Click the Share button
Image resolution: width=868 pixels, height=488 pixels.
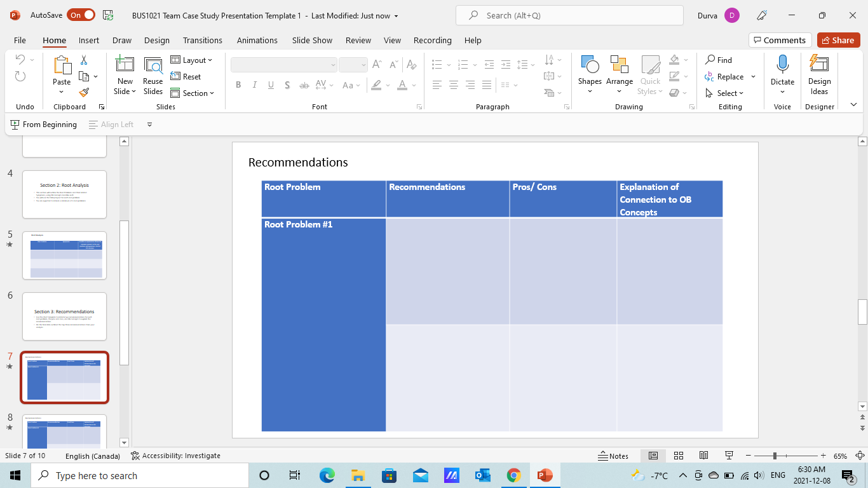pos(837,40)
